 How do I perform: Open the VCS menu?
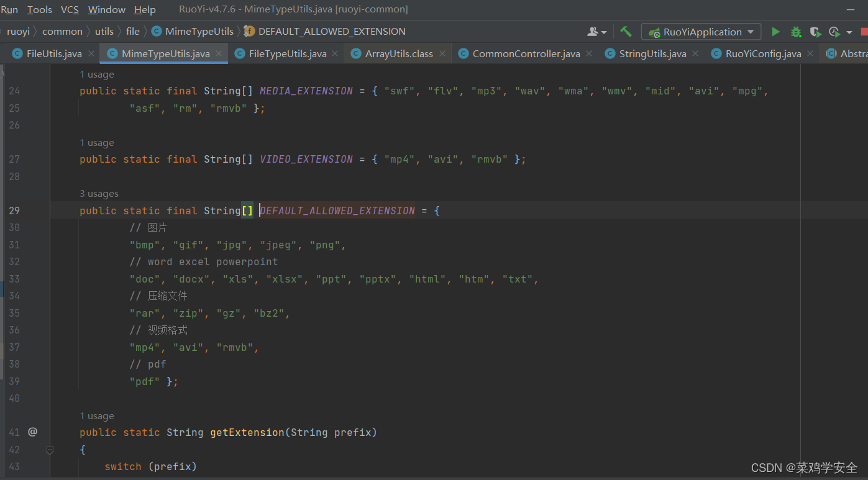(70, 9)
